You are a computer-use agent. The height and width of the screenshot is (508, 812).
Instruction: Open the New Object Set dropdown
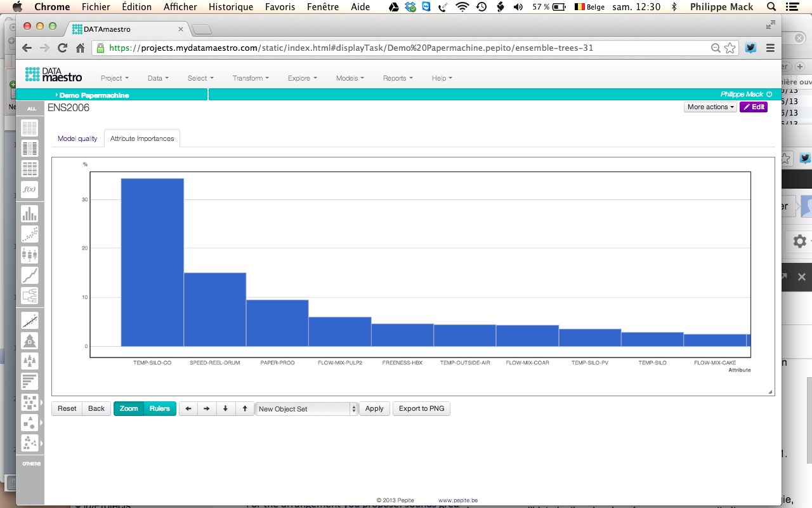coord(307,409)
